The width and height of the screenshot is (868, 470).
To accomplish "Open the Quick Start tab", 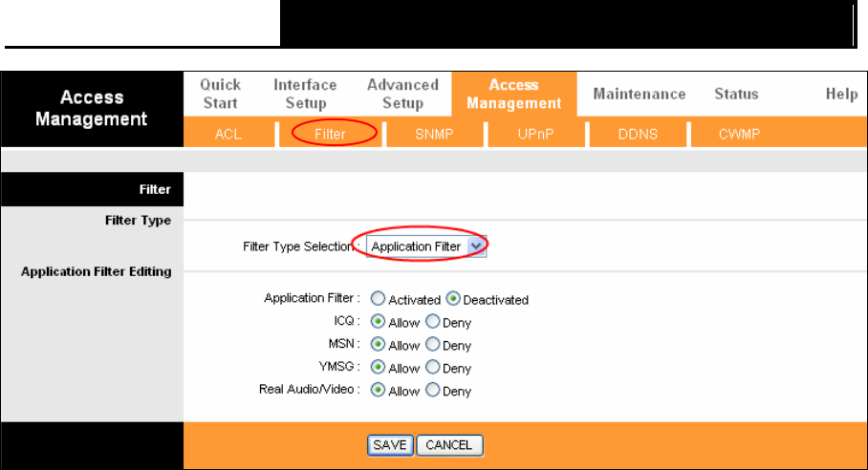I will (220, 94).
